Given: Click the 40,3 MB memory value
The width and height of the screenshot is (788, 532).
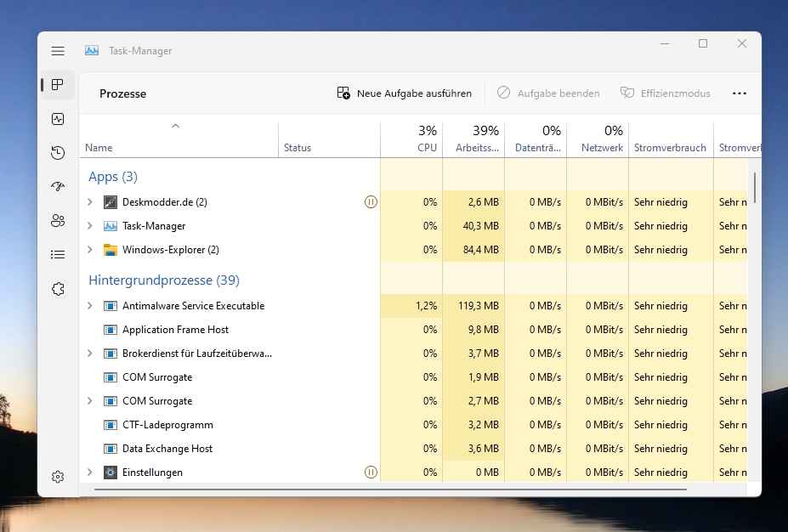Looking at the screenshot, I should pos(481,226).
